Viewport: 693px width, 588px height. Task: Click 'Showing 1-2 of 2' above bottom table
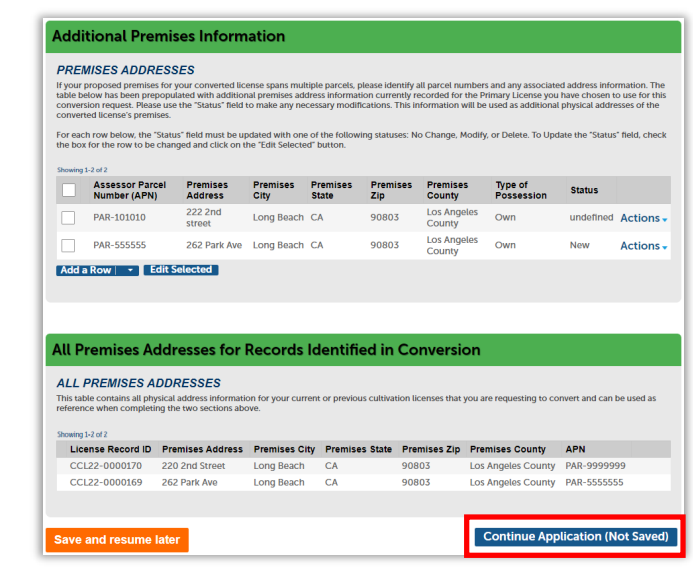point(82,434)
